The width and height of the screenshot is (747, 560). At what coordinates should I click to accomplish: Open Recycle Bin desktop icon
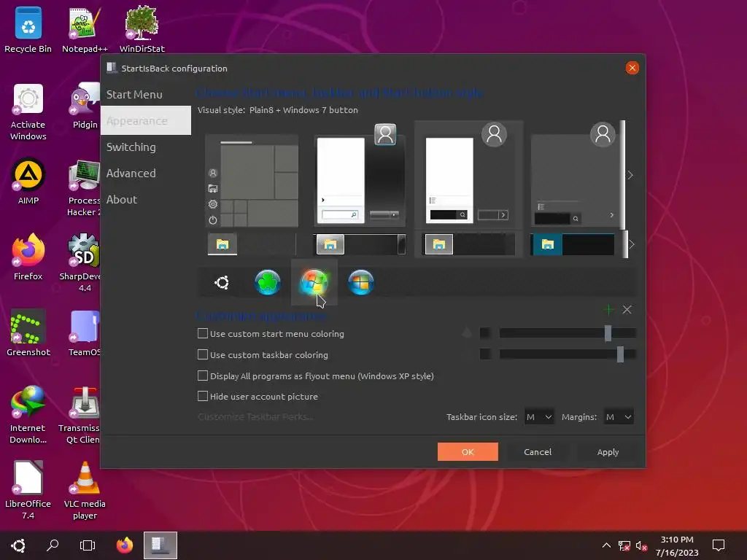coord(28,29)
